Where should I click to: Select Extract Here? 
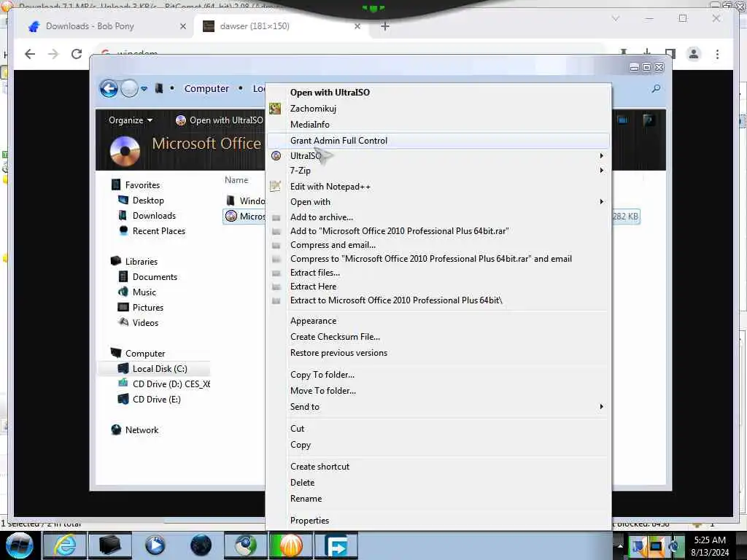[313, 286]
